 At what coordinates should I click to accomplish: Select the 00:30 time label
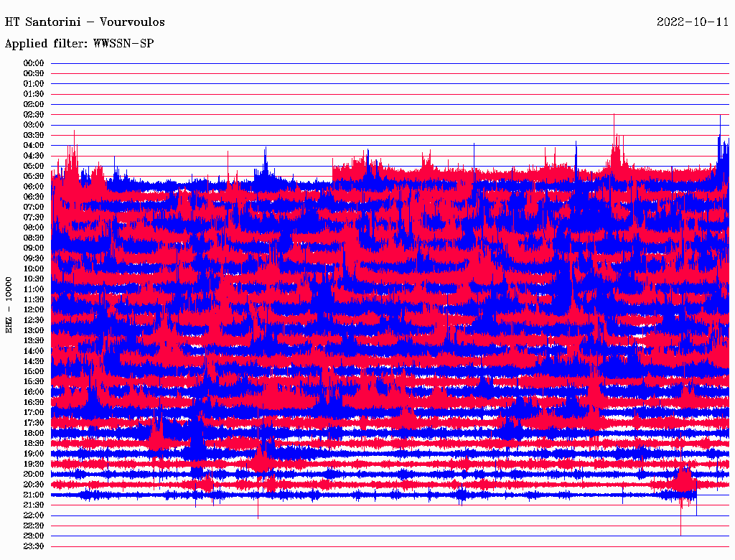[34, 74]
